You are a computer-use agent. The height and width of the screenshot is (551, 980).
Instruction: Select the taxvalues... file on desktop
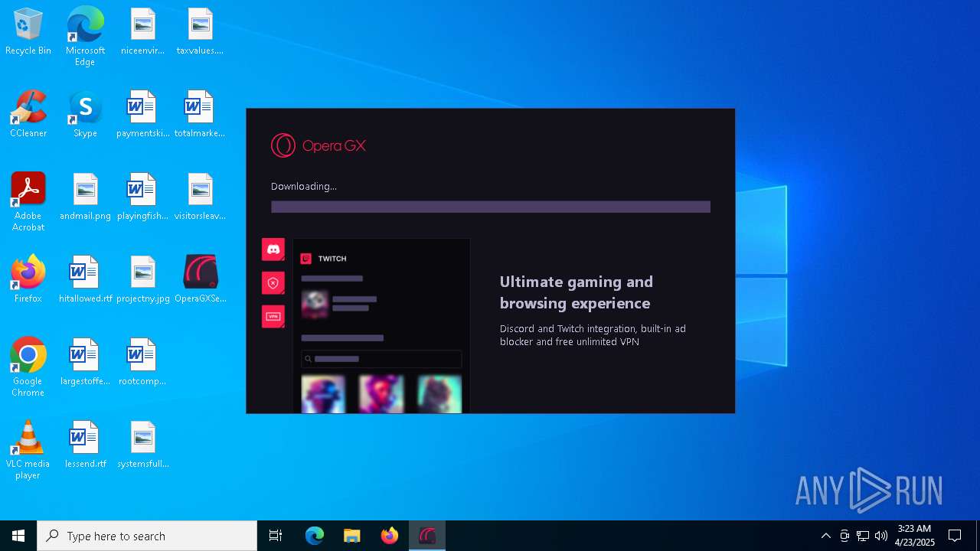click(x=200, y=32)
